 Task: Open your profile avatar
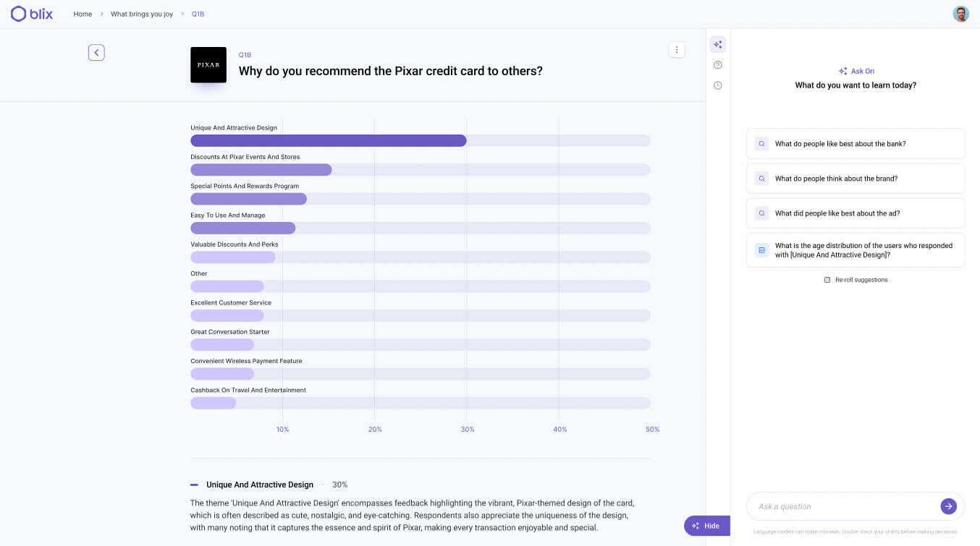tap(960, 13)
